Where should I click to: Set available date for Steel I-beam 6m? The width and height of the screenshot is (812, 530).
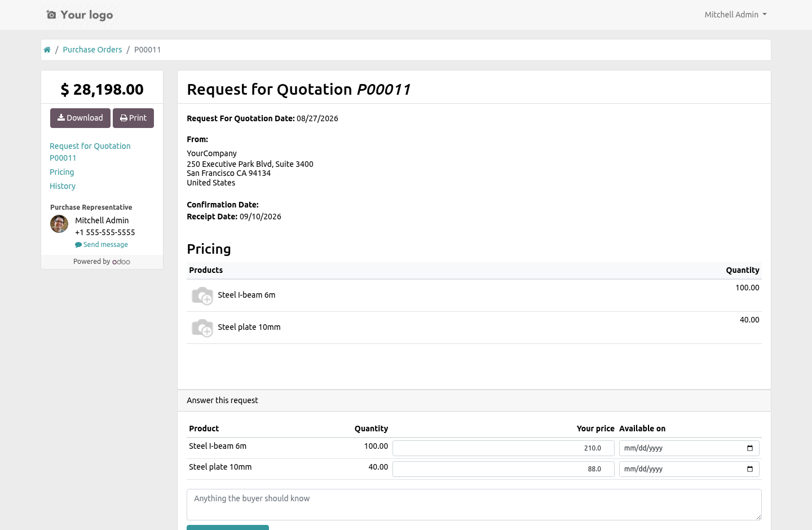(x=689, y=448)
